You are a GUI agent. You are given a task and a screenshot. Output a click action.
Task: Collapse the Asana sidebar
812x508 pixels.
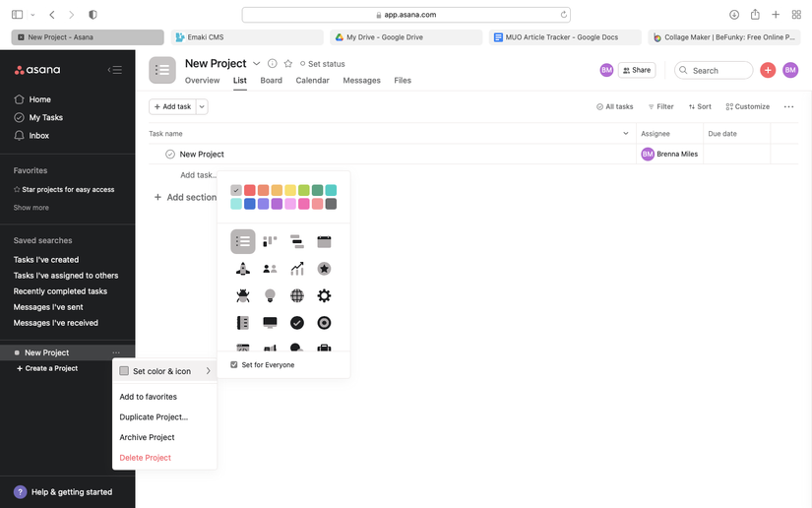click(x=115, y=70)
